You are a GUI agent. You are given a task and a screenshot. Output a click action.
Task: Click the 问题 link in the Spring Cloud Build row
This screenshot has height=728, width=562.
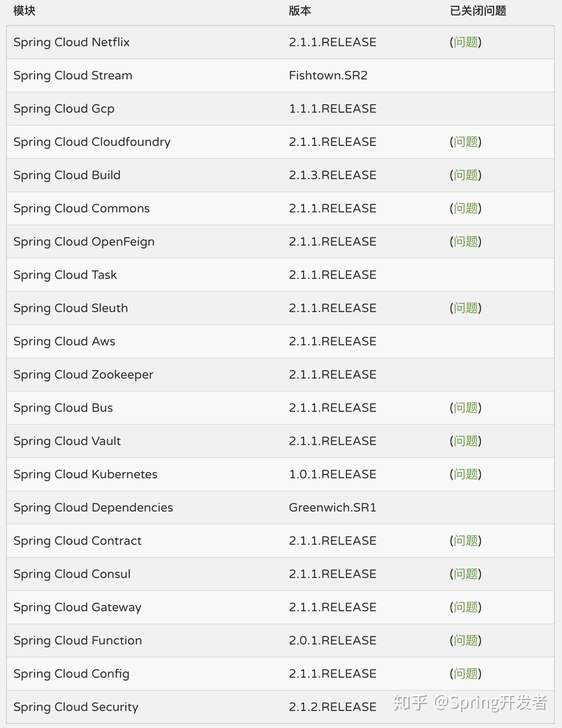click(465, 175)
